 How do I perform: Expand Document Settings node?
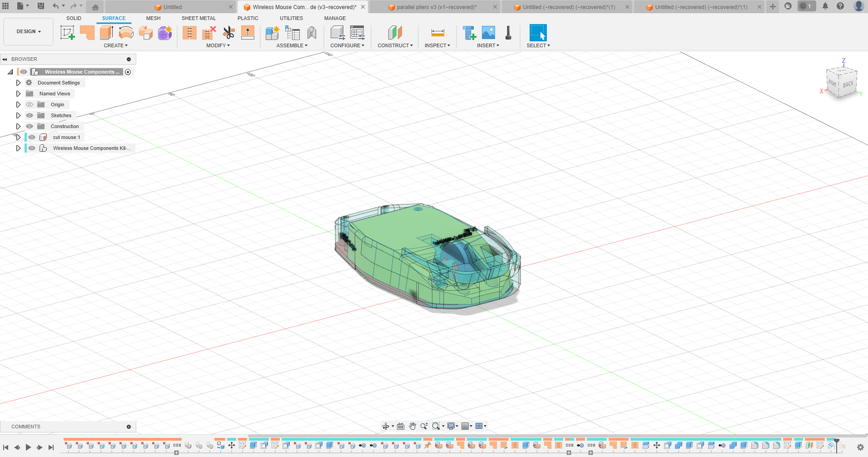(18, 83)
